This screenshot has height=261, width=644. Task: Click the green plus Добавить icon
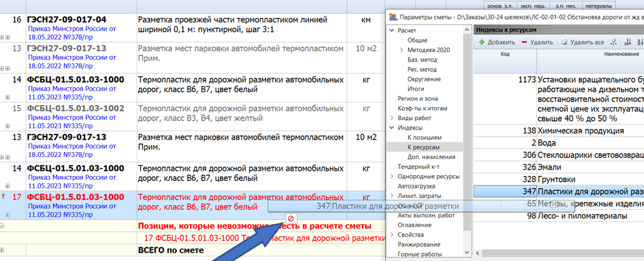coord(482,42)
